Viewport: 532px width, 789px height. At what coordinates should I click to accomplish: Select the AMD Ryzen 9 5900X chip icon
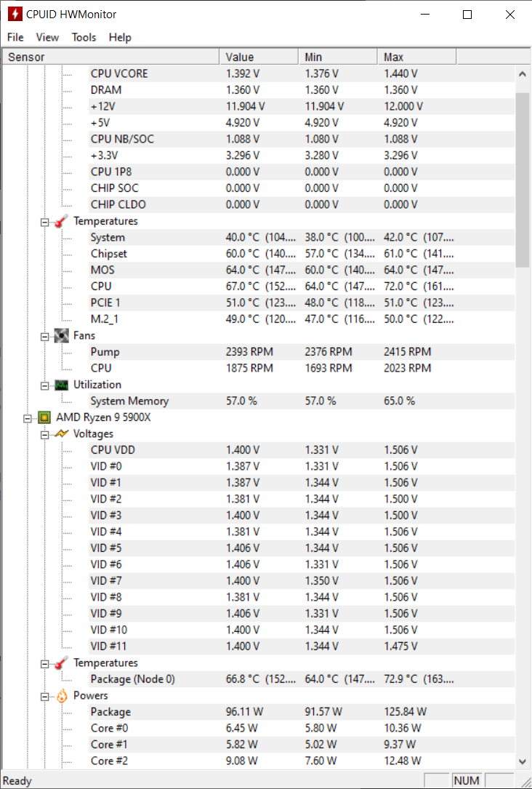pos(44,417)
